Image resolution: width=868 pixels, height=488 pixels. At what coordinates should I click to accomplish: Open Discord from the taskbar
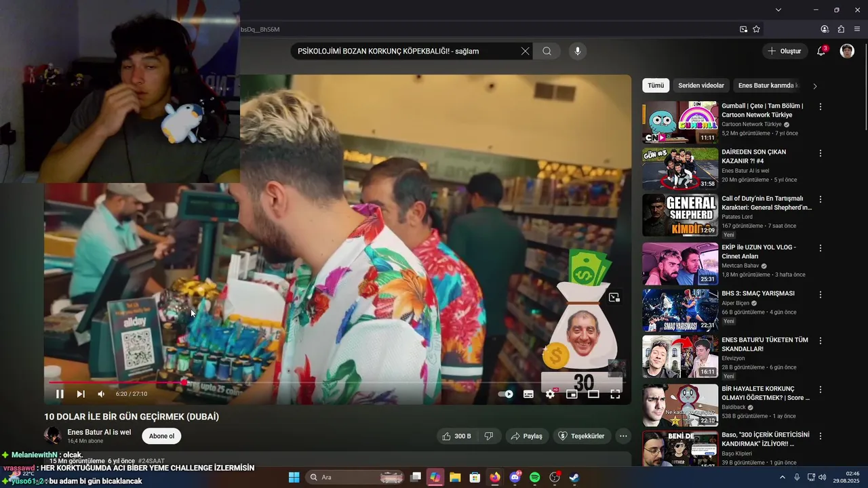click(515, 477)
